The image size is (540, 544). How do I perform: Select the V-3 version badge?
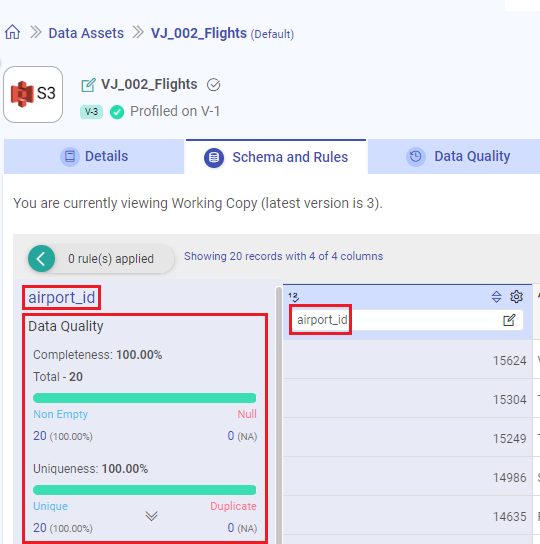pyautogui.click(x=91, y=112)
